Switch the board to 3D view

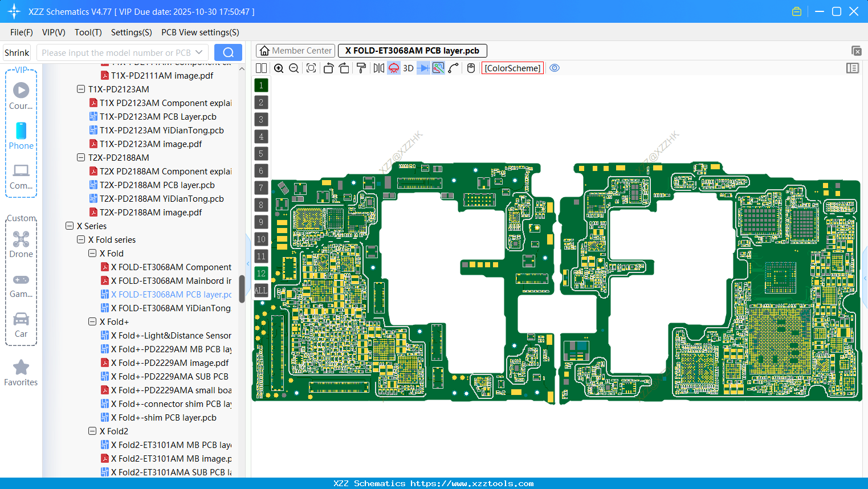click(x=408, y=68)
